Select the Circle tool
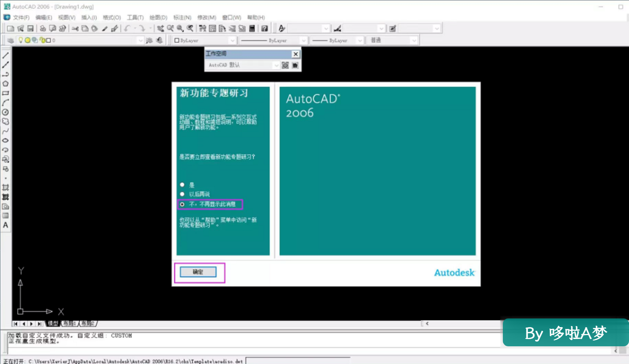 tap(5, 112)
